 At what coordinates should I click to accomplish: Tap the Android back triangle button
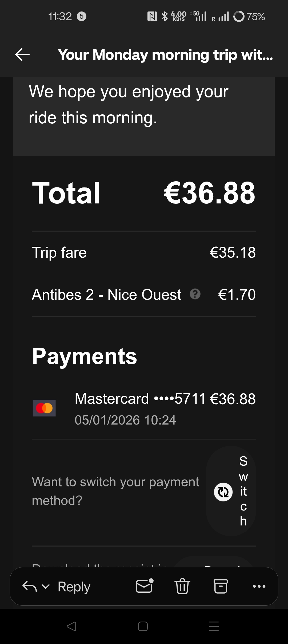(x=71, y=626)
